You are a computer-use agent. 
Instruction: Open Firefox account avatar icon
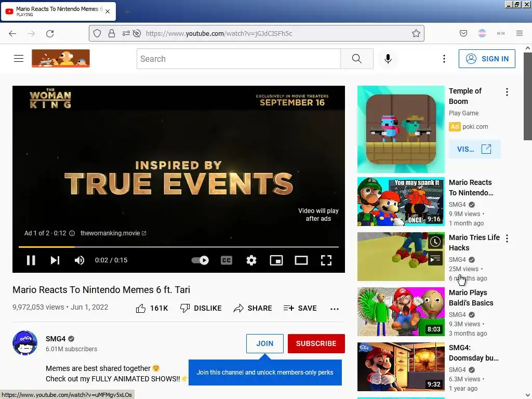point(482,33)
